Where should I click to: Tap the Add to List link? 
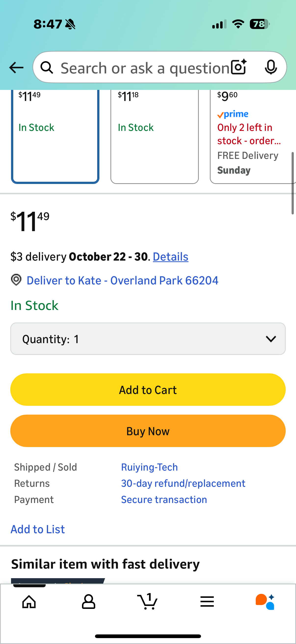pos(38,529)
